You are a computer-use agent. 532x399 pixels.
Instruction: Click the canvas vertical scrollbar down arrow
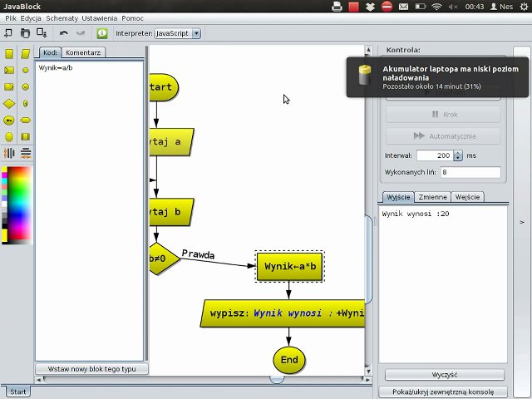pyautogui.click(x=368, y=372)
